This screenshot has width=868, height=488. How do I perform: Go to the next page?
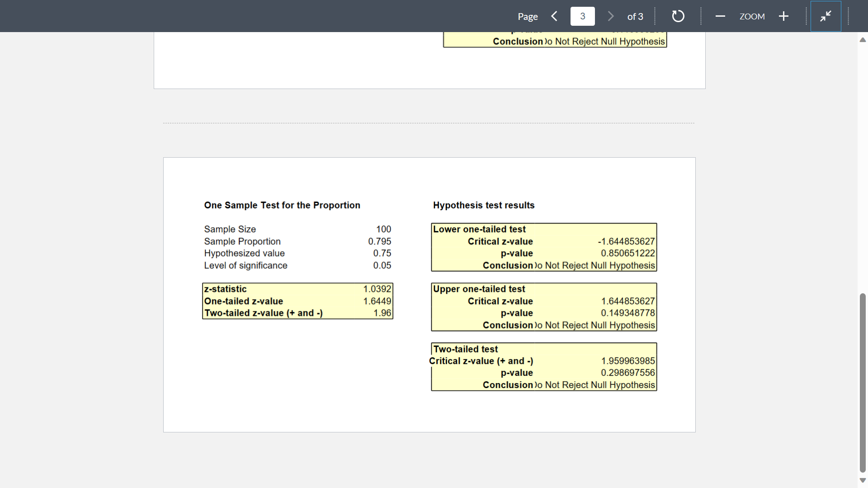click(x=611, y=16)
